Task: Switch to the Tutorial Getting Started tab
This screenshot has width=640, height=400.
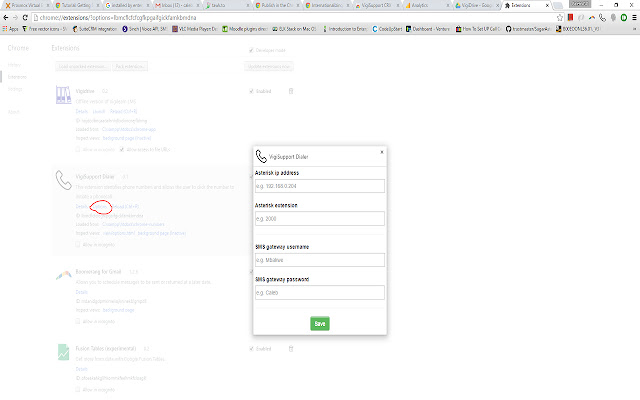Action: click(77, 5)
